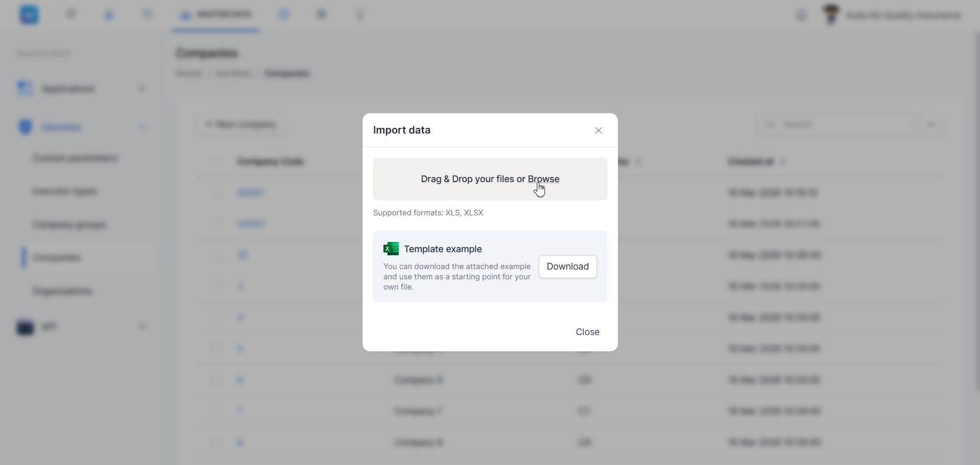This screenshot has width=980, height=465.
Task: Click the New company button
Action: (240, 124)
